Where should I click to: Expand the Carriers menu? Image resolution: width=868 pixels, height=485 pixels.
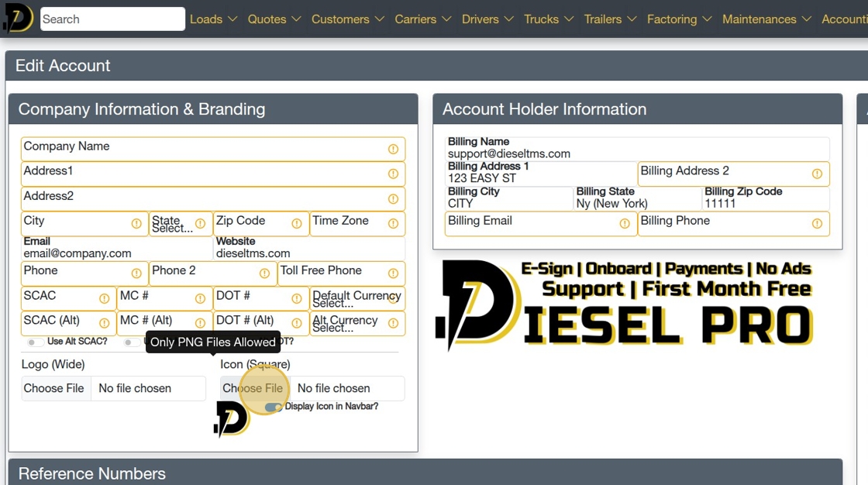click(423, 19)
